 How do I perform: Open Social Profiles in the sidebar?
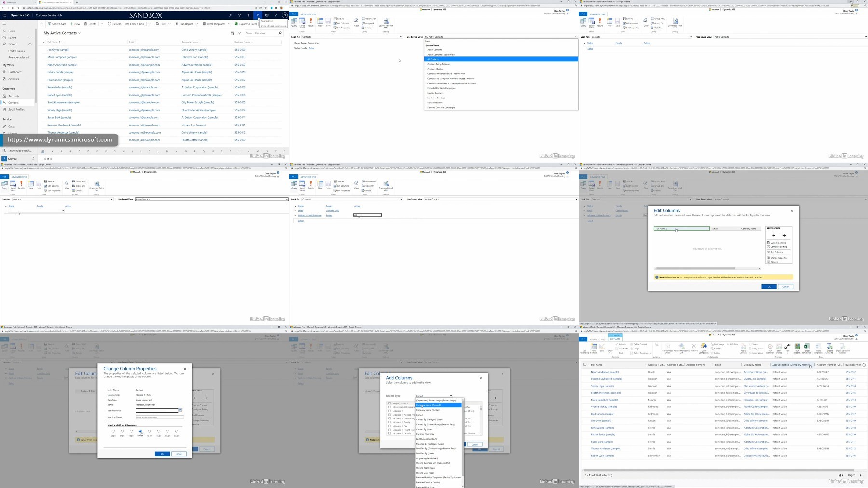click(x=16, y=109)
